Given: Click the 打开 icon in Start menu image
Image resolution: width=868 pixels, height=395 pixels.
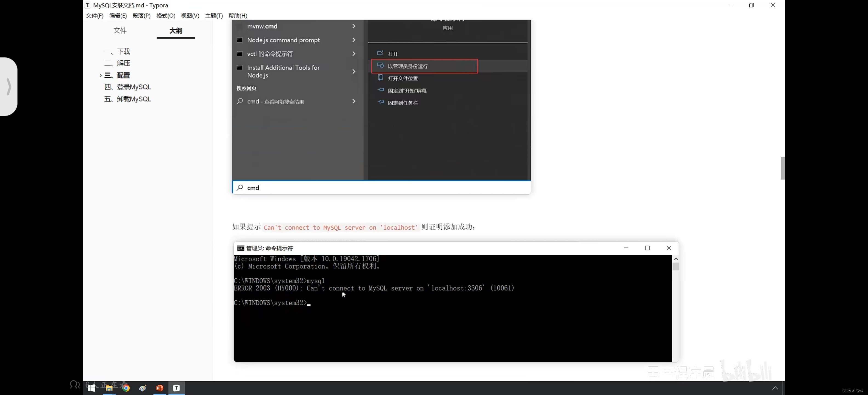Looking at the screenshot, I should pyautogui.click(x=380, y=53).
